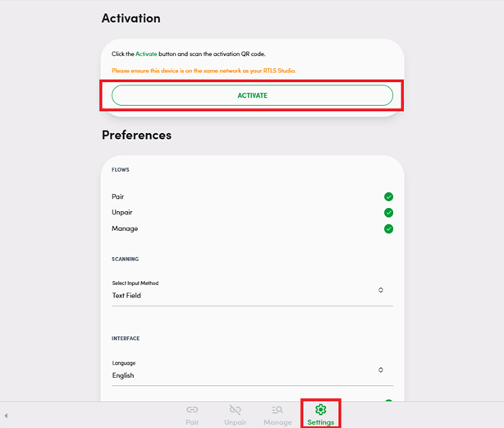The width and height of the screenshot is (504, 428).
Task: Click the up-down arrows beside Text Field
Action: coord(381,290)
